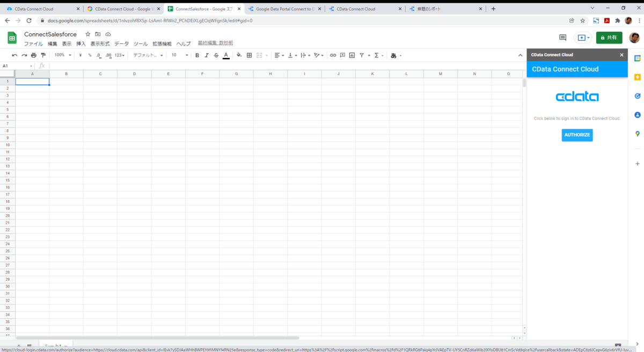
Task: Open the ヘルプ menu
Action: pos(184,44)
